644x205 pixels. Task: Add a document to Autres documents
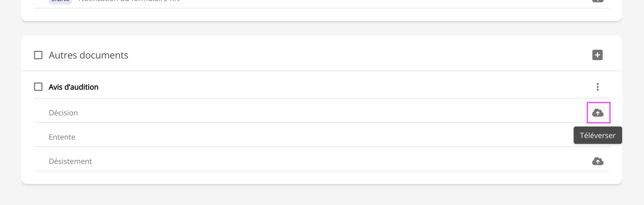[597, 55]
